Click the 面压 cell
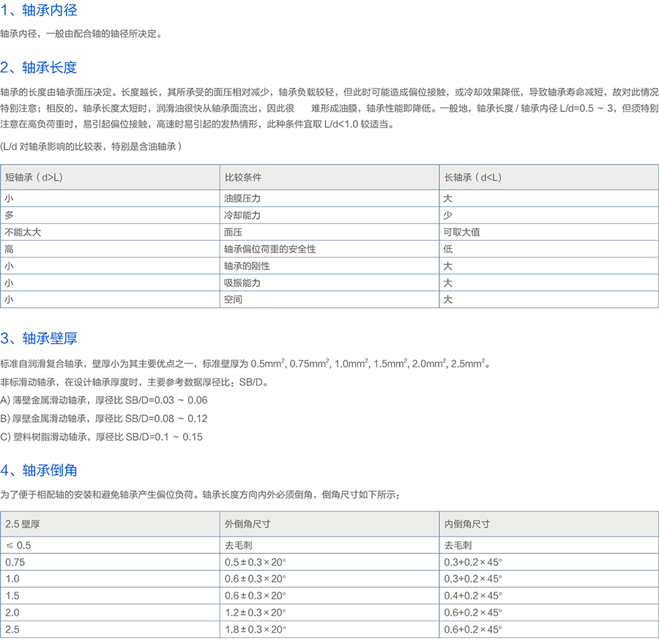The width and height of the screenshot is (659, 644). (x=329, y=232)
